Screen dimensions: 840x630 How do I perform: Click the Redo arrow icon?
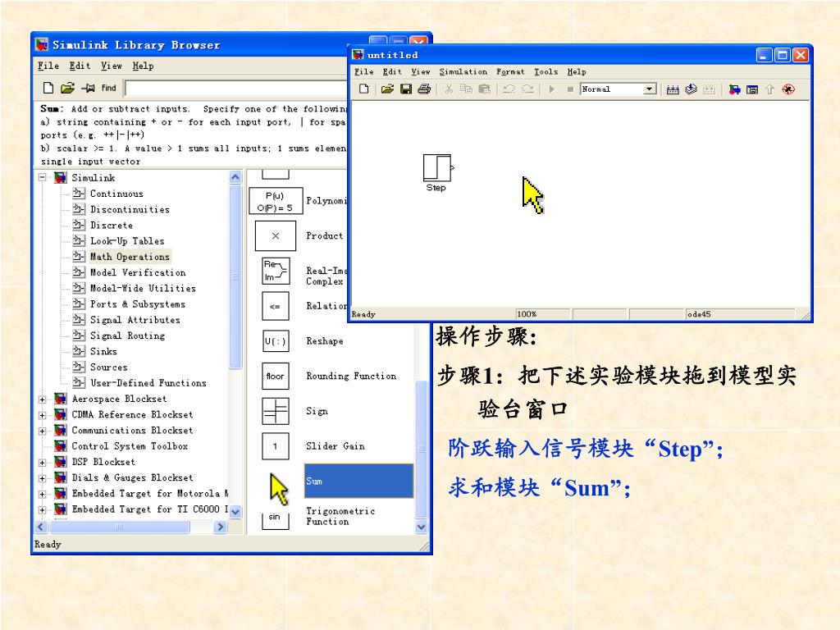[x=527, y=89]
